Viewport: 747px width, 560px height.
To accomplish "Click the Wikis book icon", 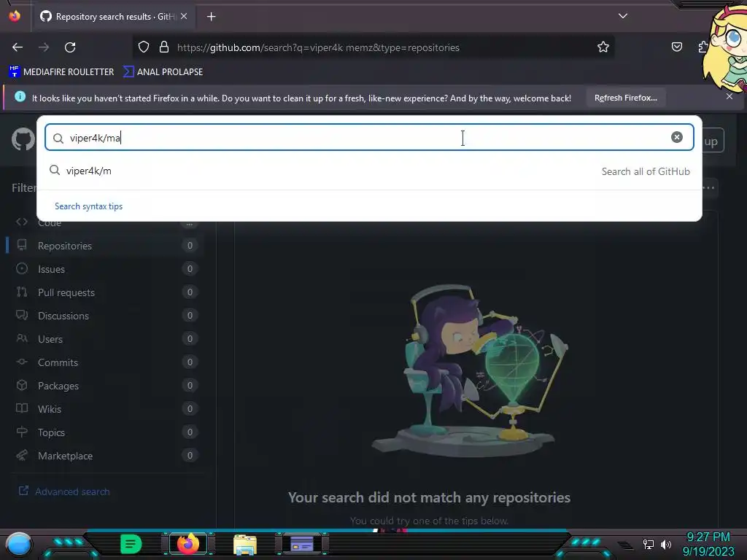I will point(22,408).
